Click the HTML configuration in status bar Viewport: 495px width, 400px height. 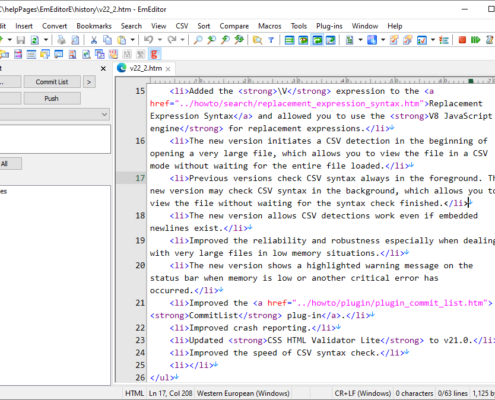pyautogui.click(x=134, y=393)
